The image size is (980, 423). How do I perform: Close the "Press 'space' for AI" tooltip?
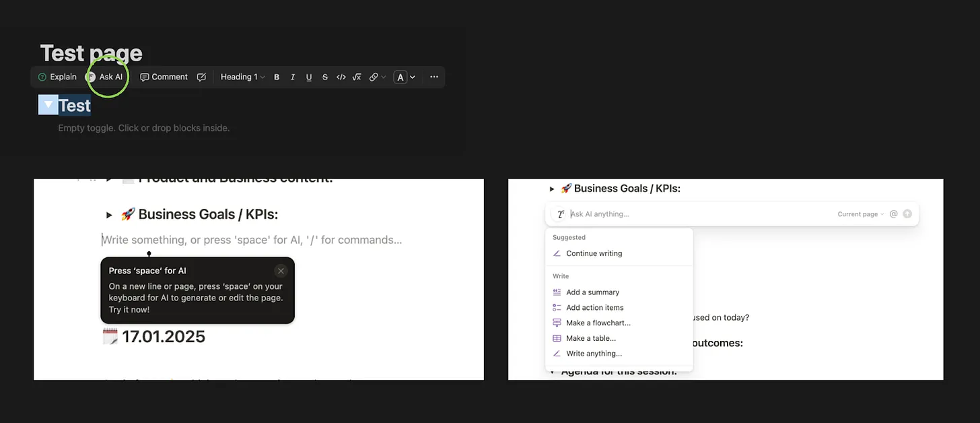tap(281, 271)
